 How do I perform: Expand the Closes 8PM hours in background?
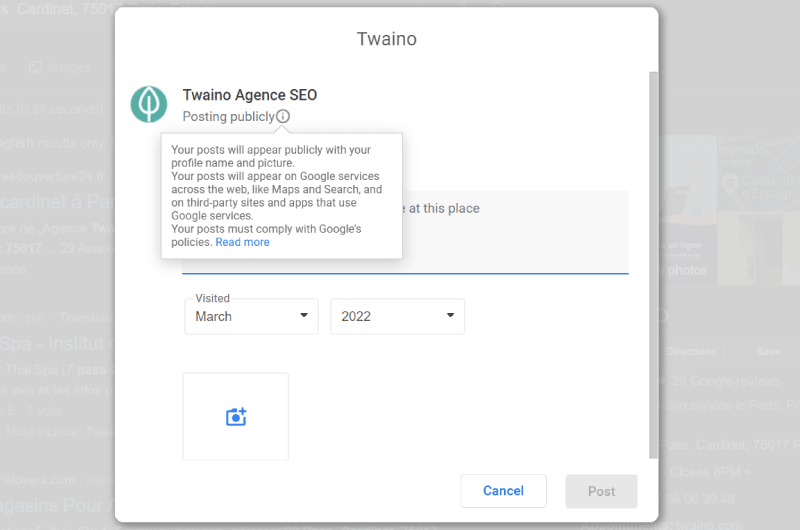(x=710, y=472)
